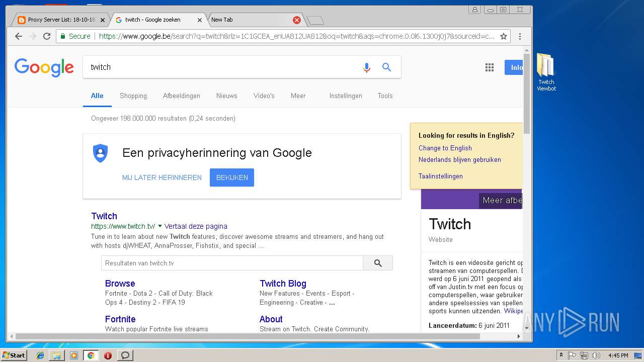Open the chat bubble taskbar icon
644x362 pixels.
tap(125, 355)
